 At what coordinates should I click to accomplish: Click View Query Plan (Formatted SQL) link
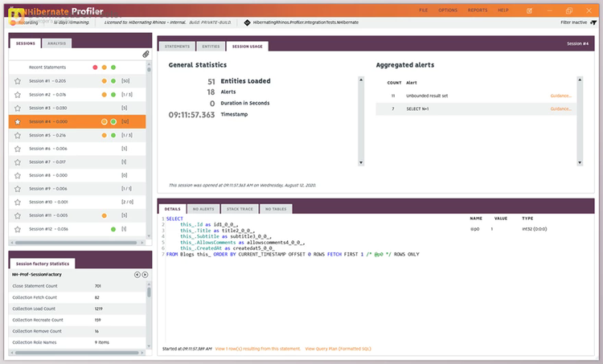click(x=338, y=349)
